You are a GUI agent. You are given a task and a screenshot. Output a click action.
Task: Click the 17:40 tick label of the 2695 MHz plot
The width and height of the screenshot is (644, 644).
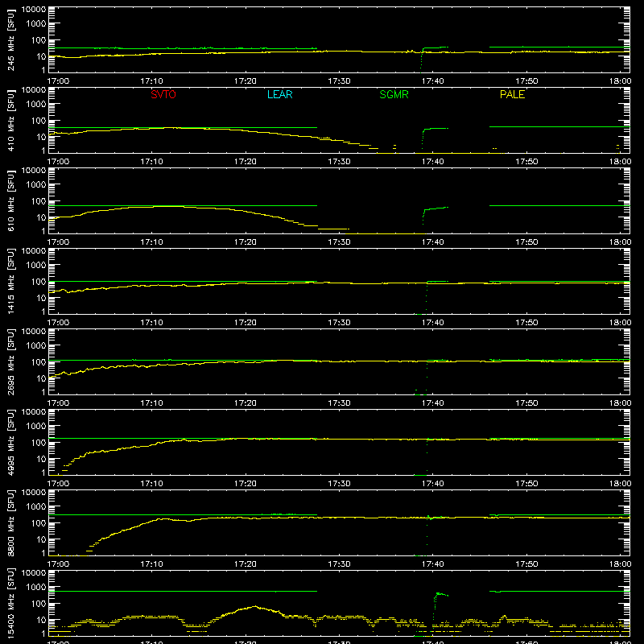pos(433,403)
